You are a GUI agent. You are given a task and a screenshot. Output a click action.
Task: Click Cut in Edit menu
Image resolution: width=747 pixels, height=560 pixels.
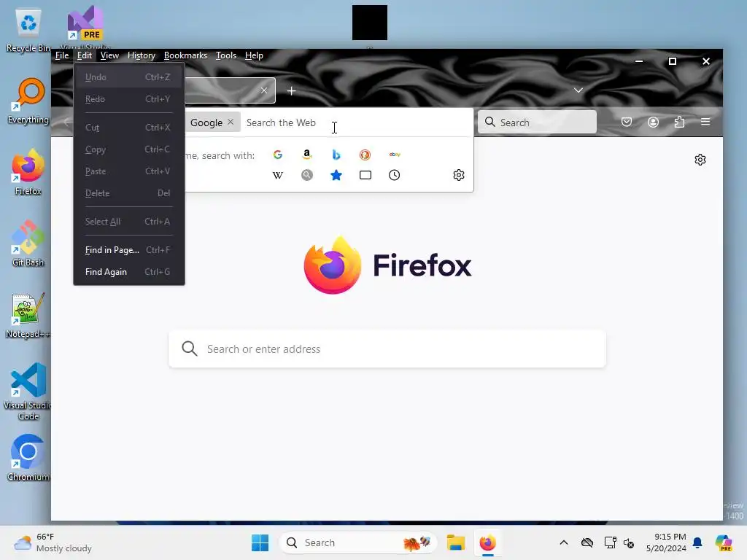pyautogui.click(x=128, y=128)
